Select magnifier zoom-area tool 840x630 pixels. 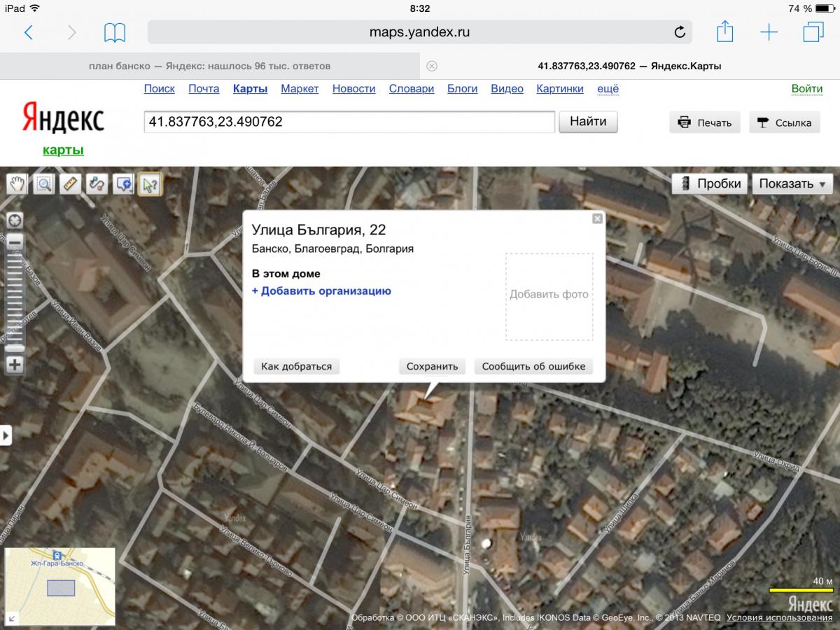click(x=44, y=184)
